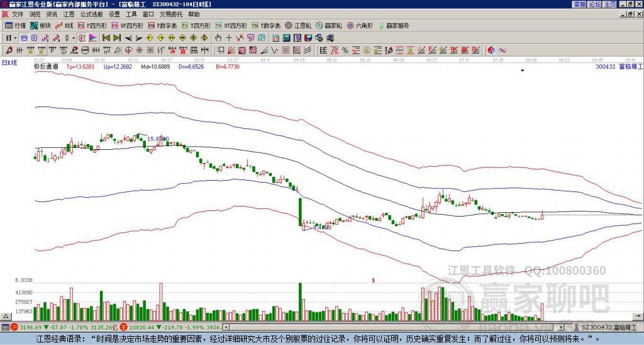
Task: Select the zigzag wave line tool
Action: (274, 50)
